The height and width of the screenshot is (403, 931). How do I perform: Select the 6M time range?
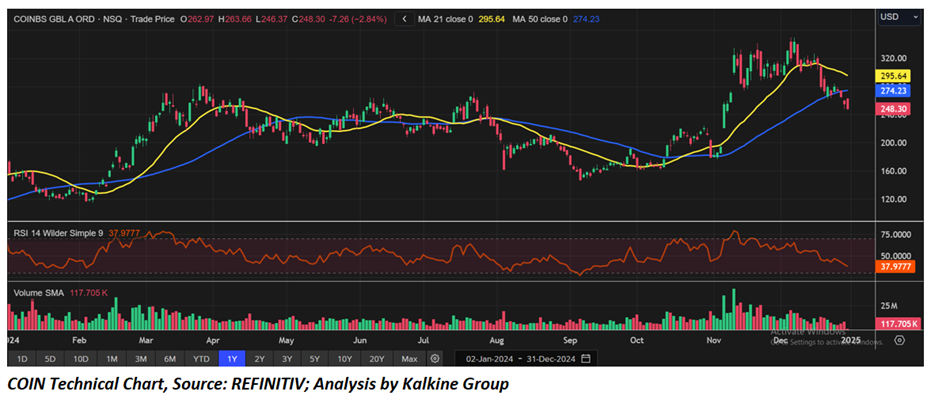[x=170, y=359]
